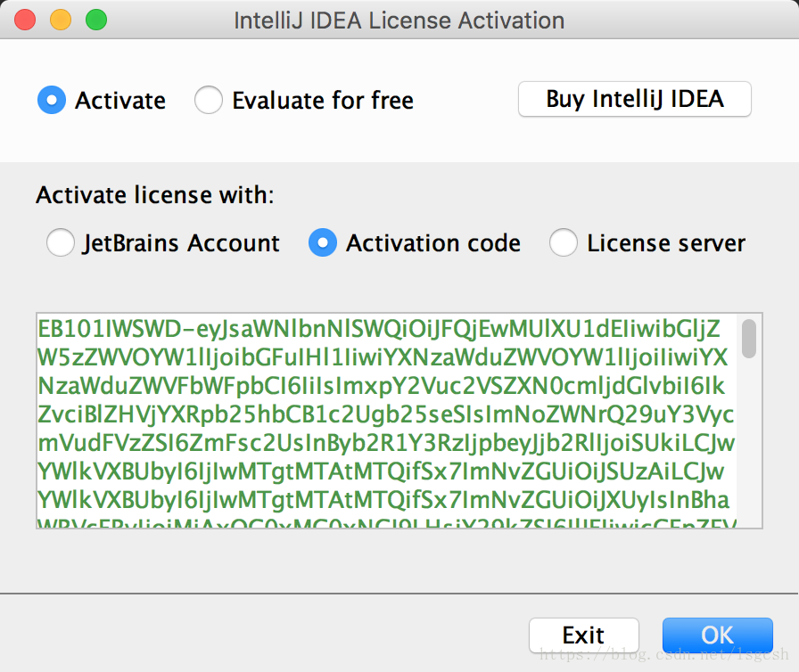This screenshot has height=672, width=799.
Task: Click inside the activation code text area
Action: pos(387,421)
